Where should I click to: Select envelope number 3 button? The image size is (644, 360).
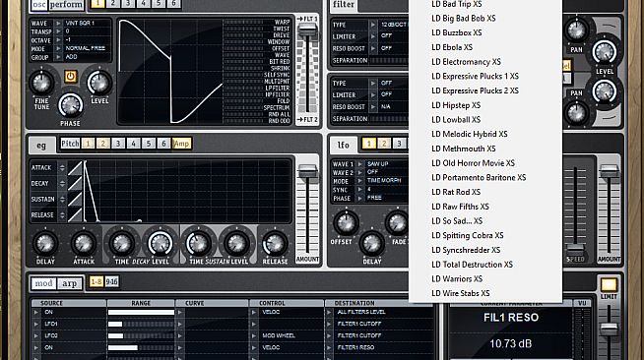click(118, 144)
